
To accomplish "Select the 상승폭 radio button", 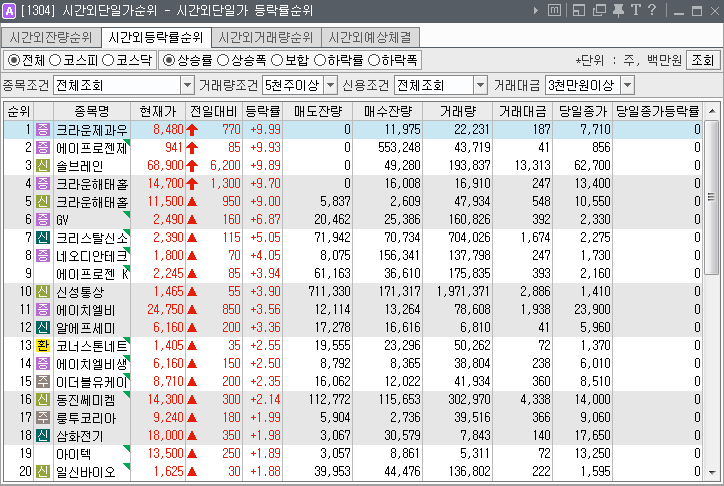I will point(223,60).
